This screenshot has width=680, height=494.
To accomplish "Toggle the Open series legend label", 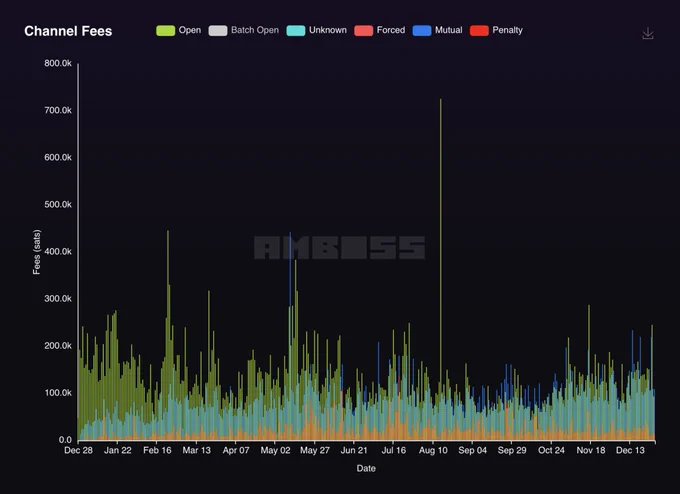I will (x=189, y=30).
